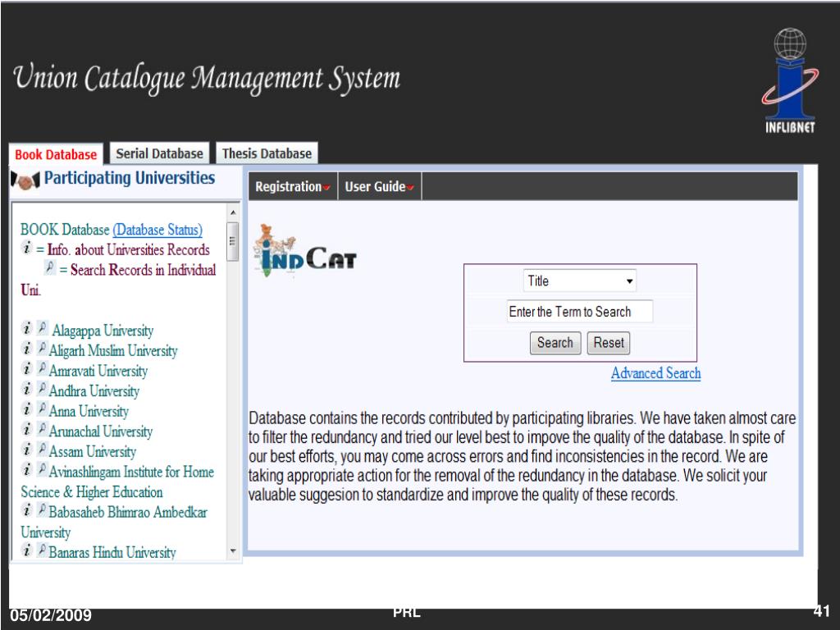Switch to the Thesis Database tab
The height and width of the screenshot is (630, 840).
267,153
